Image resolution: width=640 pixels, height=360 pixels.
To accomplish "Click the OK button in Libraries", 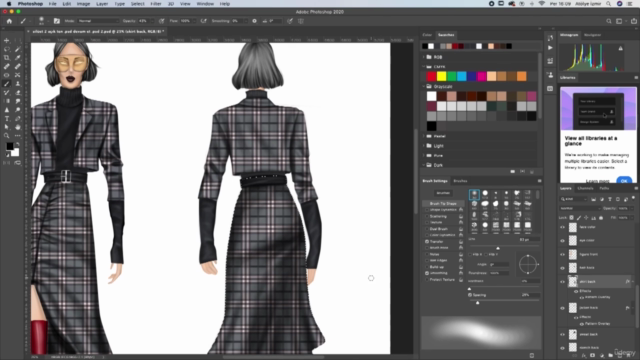I will (x=624, y=180).
